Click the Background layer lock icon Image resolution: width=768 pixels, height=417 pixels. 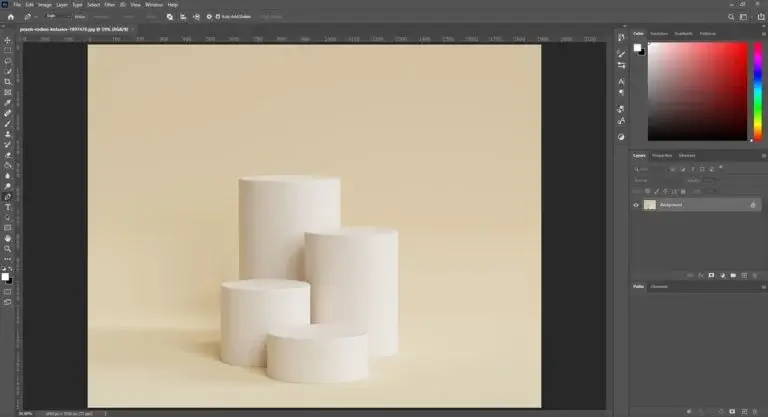point(753,205)
